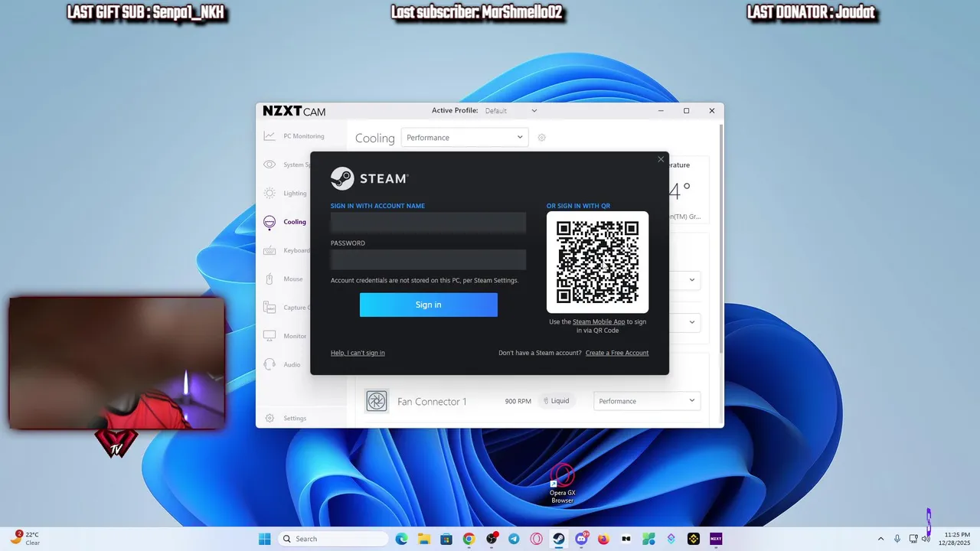Click the Settings gear icon in NZXT sidebar
The height and width of the screenshot is (551, 980).
(269, 419)
